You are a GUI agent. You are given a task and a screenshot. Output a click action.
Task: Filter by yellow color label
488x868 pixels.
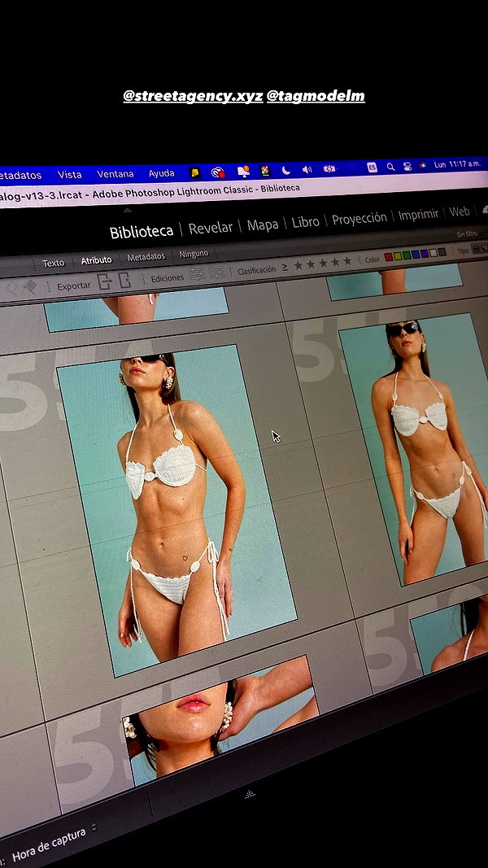point(397,256)
